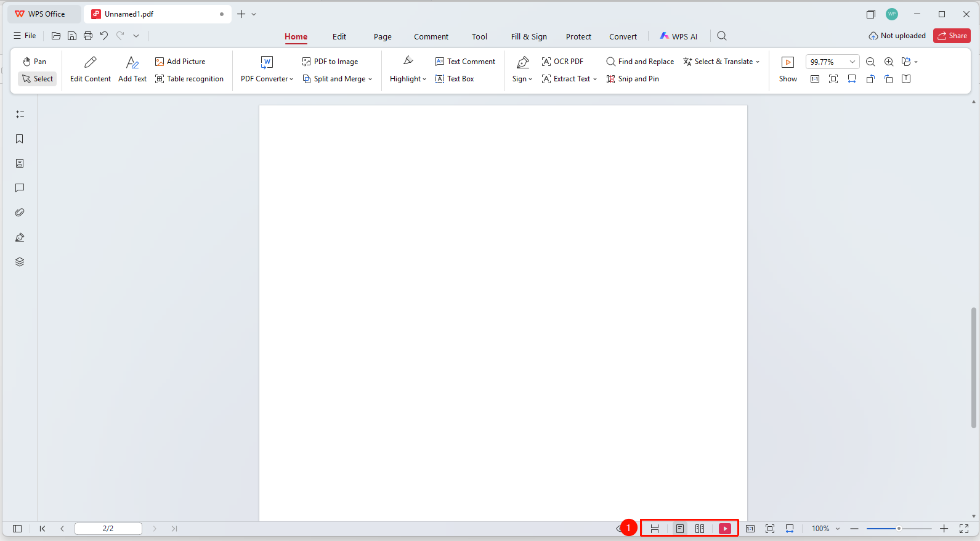Click the status bar zoom slider handle
Image resolution: width=980 pixels, height=541 pixels.
tap(899, 529)
